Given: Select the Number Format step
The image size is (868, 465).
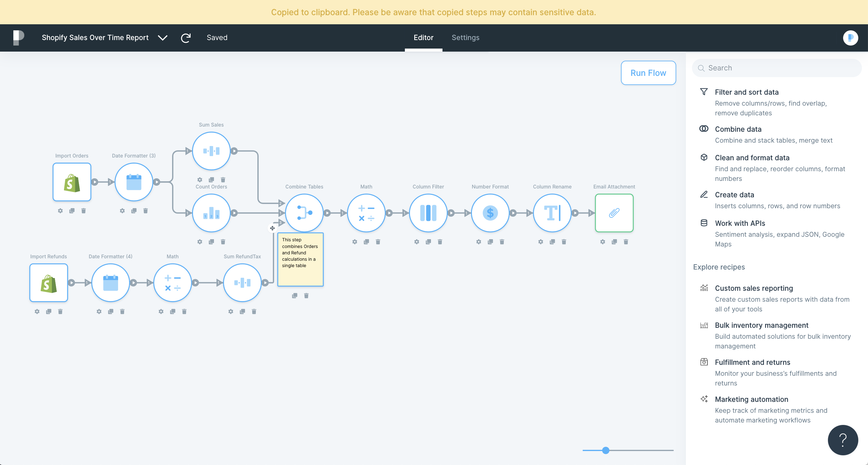Looking at the screenshot, I should (490, 213).
